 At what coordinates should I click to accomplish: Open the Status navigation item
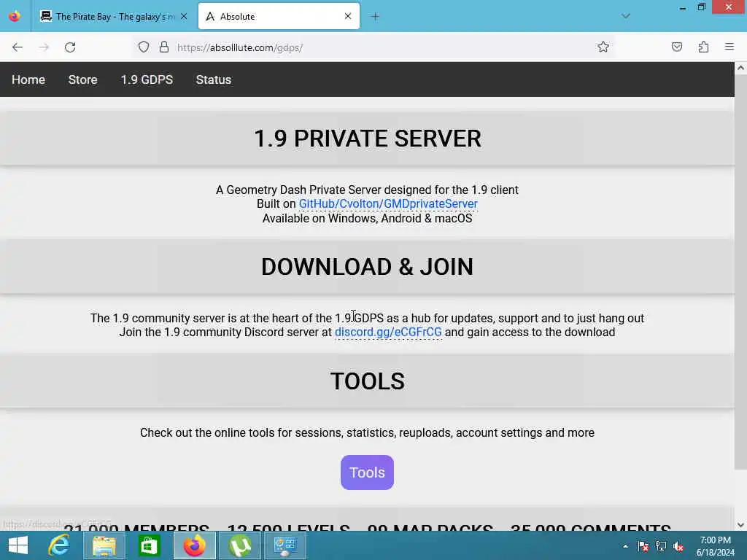(x=214, y=79)
